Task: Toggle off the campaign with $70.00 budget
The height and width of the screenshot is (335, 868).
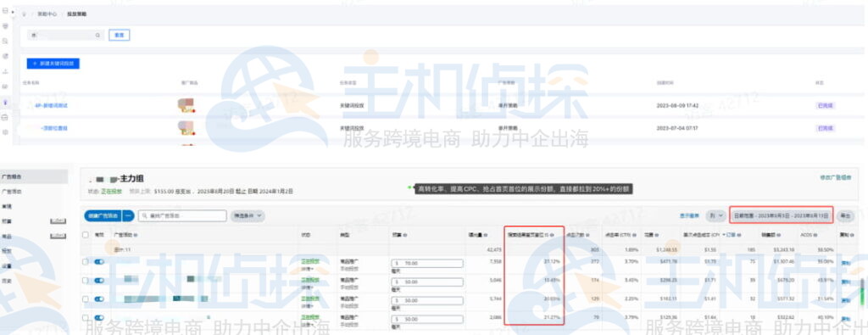Action: click(x=99, y=262)
